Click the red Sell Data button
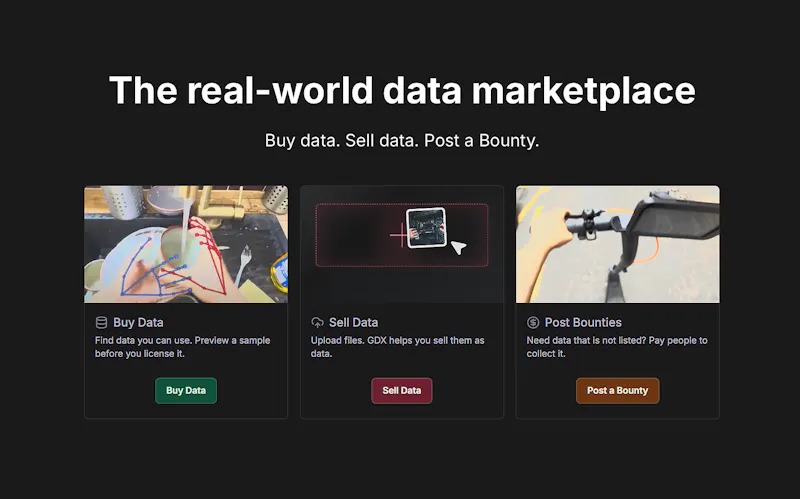The width and height of the screenshot is (800, 499). pos(402,390)
